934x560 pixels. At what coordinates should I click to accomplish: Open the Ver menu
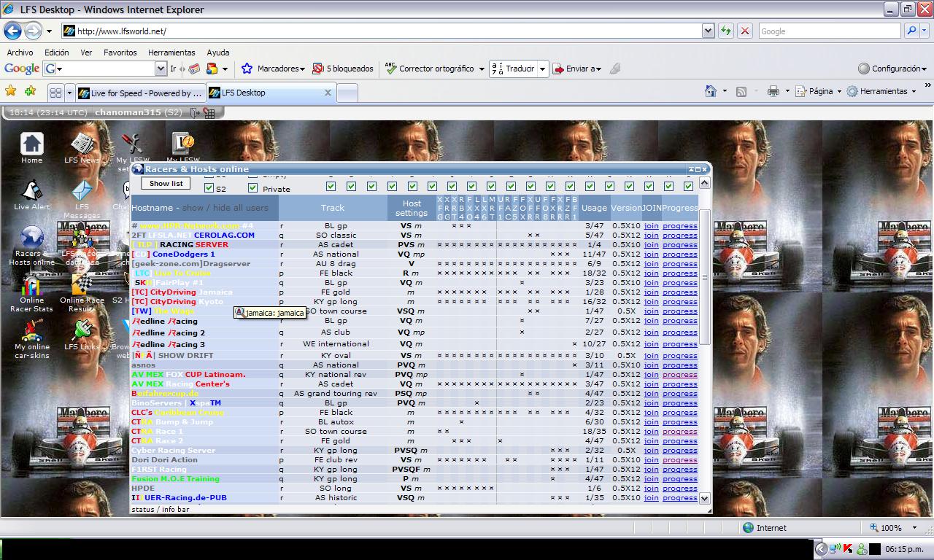86,52
